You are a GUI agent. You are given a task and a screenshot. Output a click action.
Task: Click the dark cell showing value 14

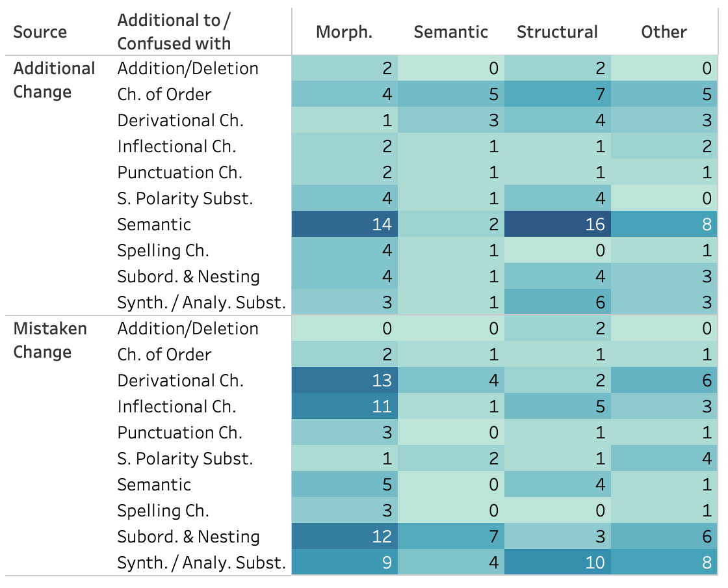point(344,224)
